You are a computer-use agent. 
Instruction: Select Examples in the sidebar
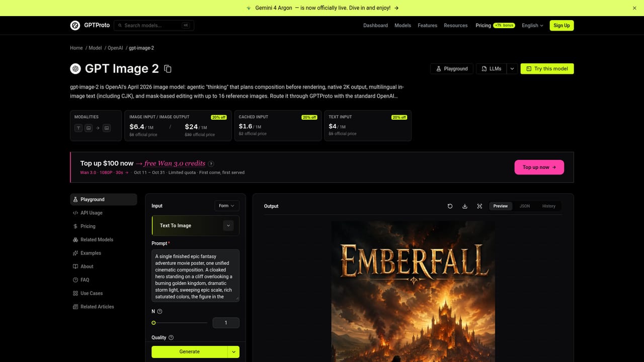point(103,253)
